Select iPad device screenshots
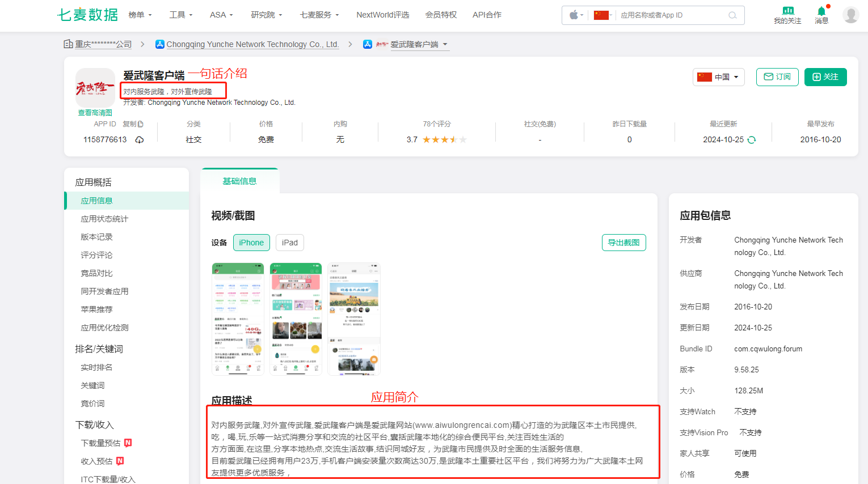 pos(290,243)
